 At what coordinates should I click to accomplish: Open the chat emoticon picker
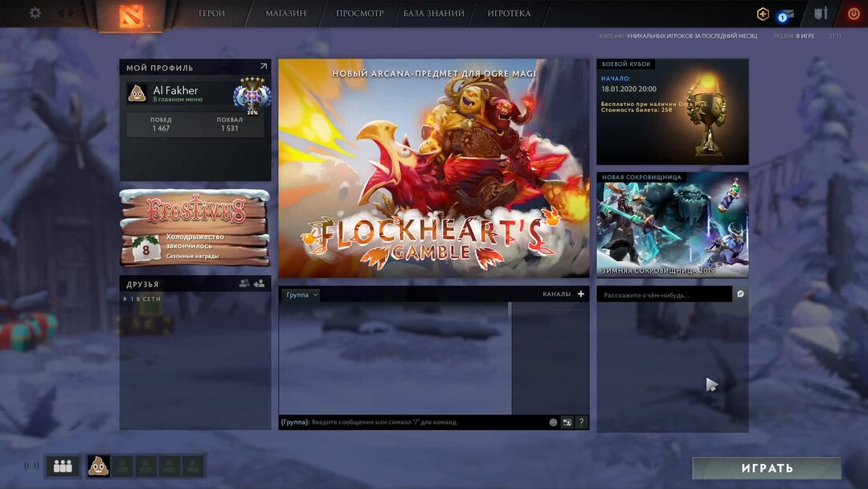point(552,422)
